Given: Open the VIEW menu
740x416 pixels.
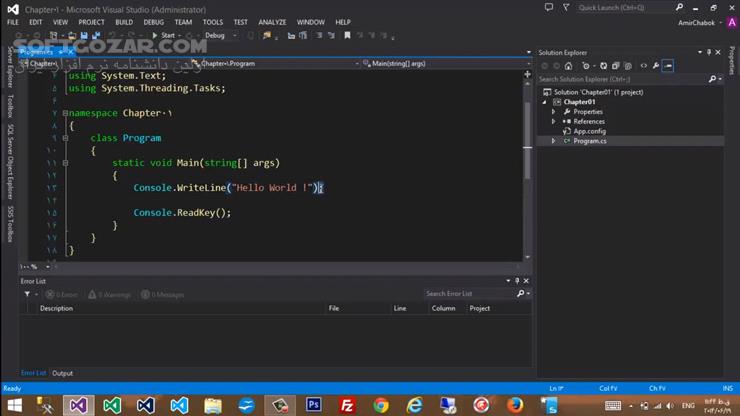Looking at the screenshot, I should [x=60, y=22].
